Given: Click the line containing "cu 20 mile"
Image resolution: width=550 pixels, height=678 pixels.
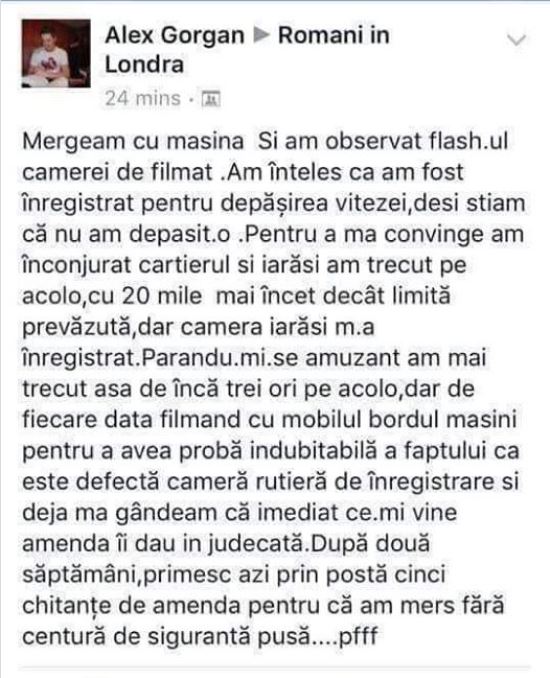Looking at the screenshot, I should (236, 296).
